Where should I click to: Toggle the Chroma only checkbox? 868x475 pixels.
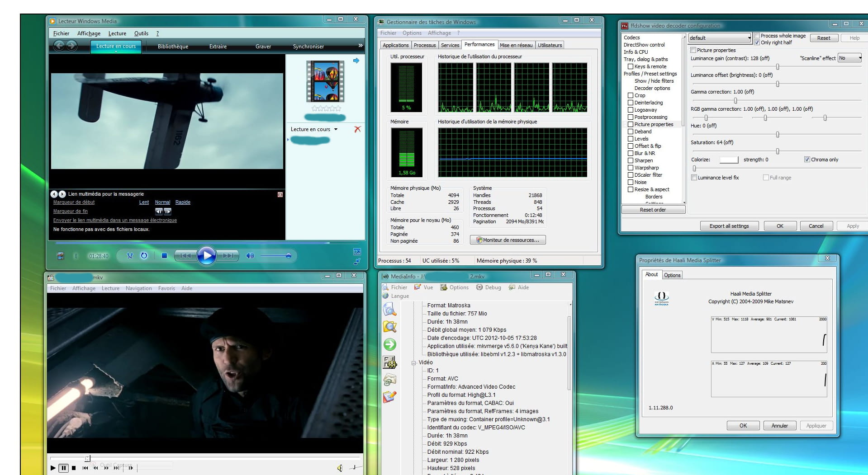(807, 160)
